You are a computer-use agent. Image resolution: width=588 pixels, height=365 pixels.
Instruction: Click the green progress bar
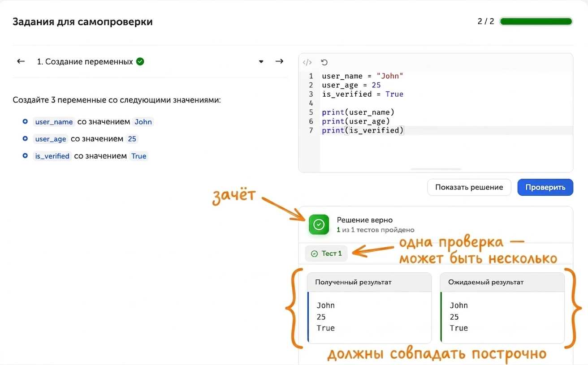tap(536, 21)
